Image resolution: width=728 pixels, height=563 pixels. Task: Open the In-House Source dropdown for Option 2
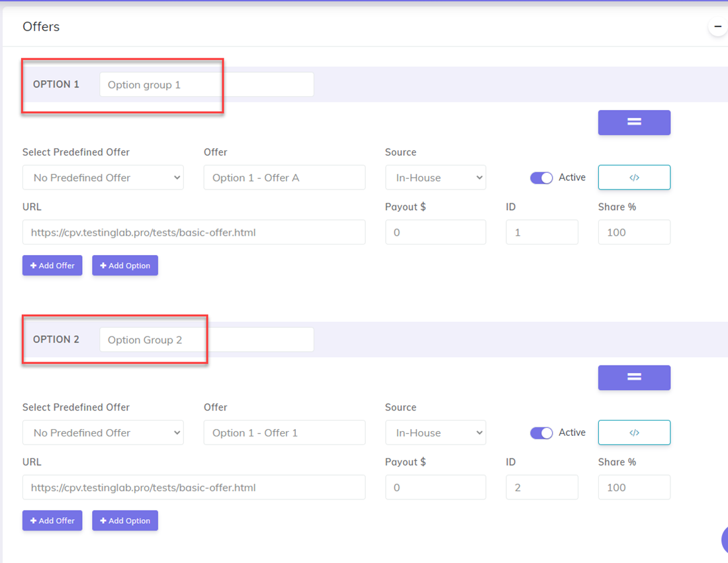(x=435, y=432)
